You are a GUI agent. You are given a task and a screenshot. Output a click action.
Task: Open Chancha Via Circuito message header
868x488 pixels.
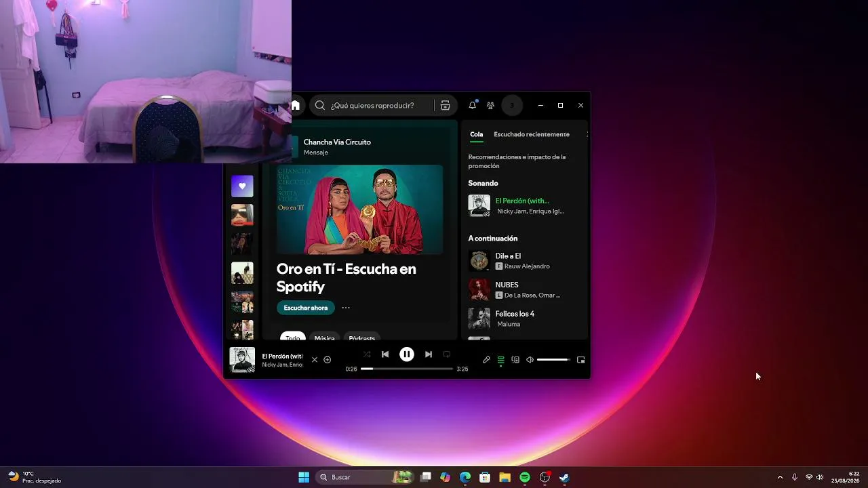coord(337,146)
